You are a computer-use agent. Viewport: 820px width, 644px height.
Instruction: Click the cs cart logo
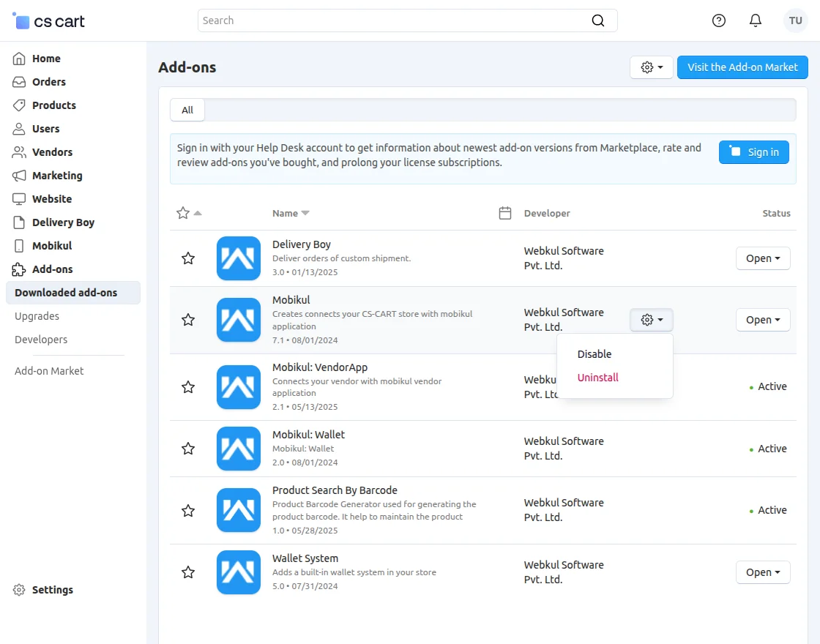[x=49, y=21]
